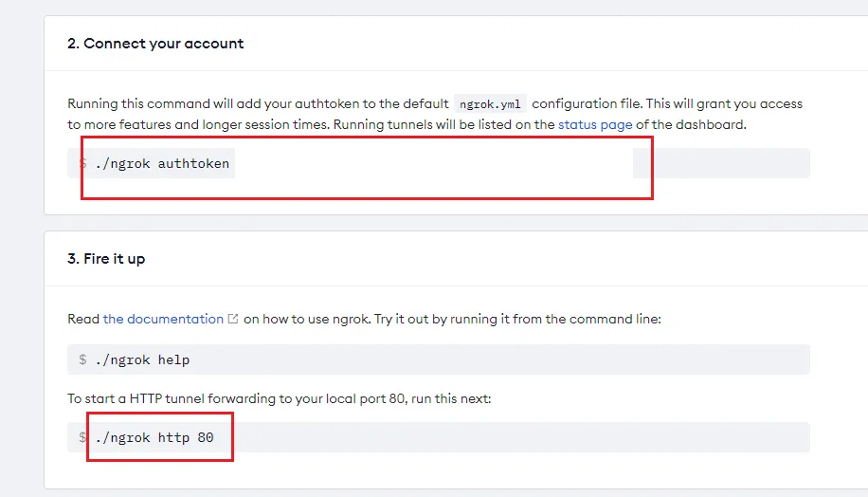
Task: Click the ./ngrok help command text
Action: (x=142, y=359)
